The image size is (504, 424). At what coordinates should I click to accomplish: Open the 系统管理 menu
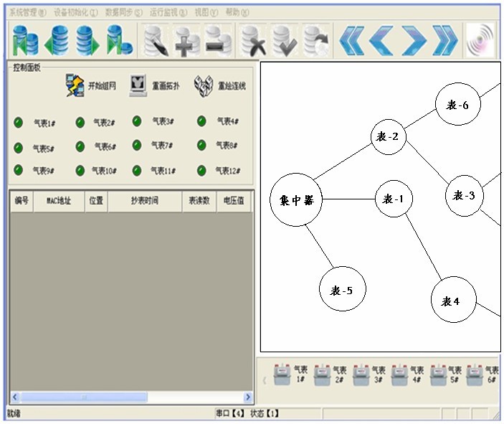pos(27,12)
